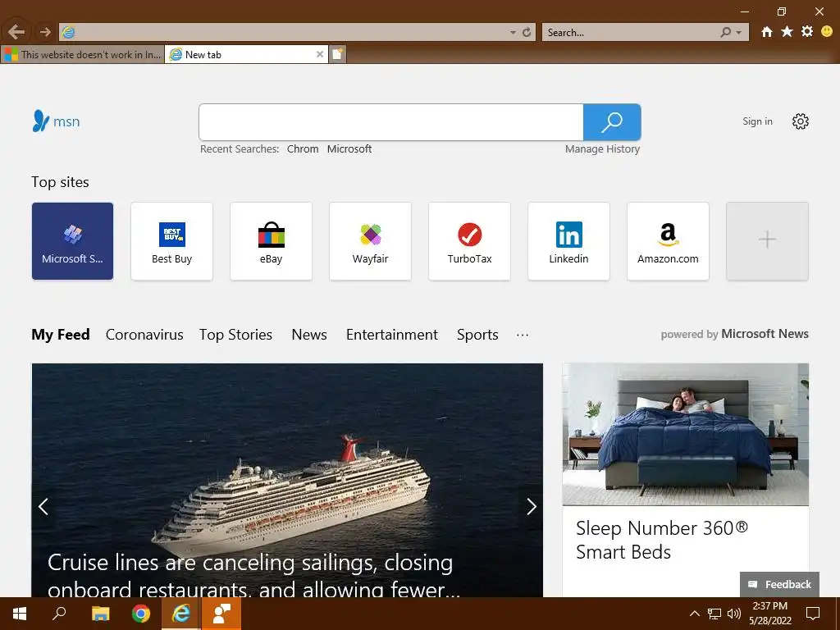
Task: Switch to 'This website doesn't work in In...' tab
Action: tap(82, 55)
